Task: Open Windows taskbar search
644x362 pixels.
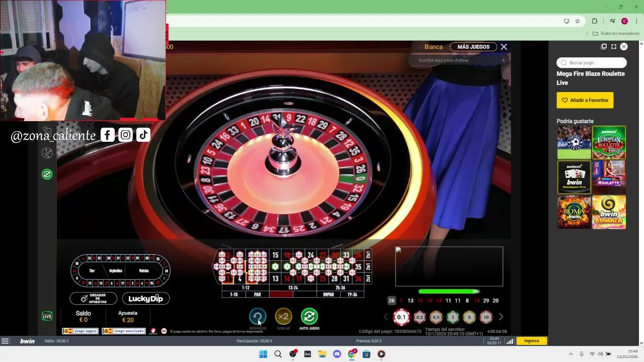Action: tap(278, 354)
